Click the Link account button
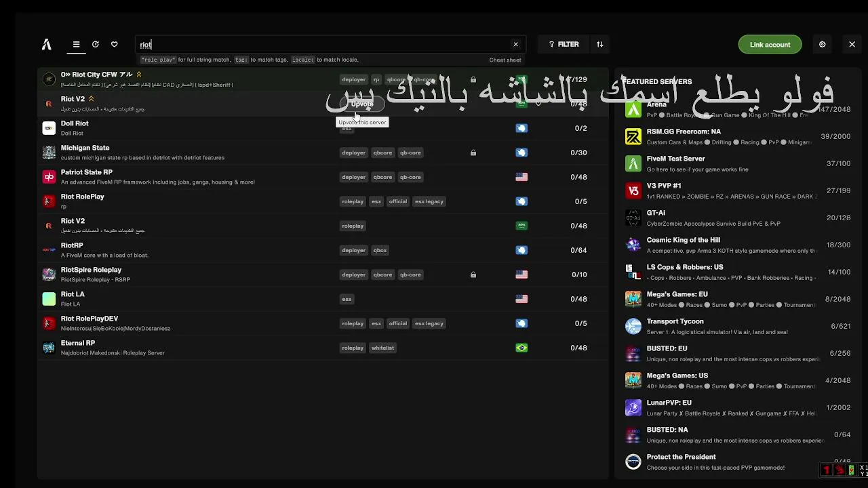 point(770,45)
